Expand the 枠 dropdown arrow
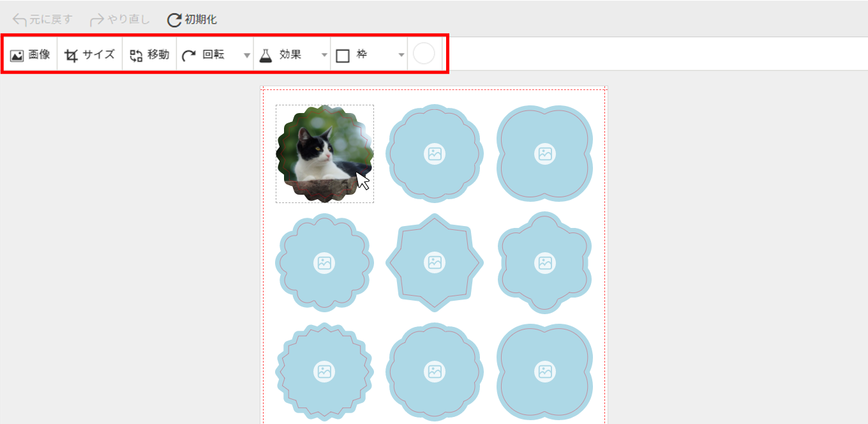The height and width of the screenshot is (424, 868). (x=401, y=56)
